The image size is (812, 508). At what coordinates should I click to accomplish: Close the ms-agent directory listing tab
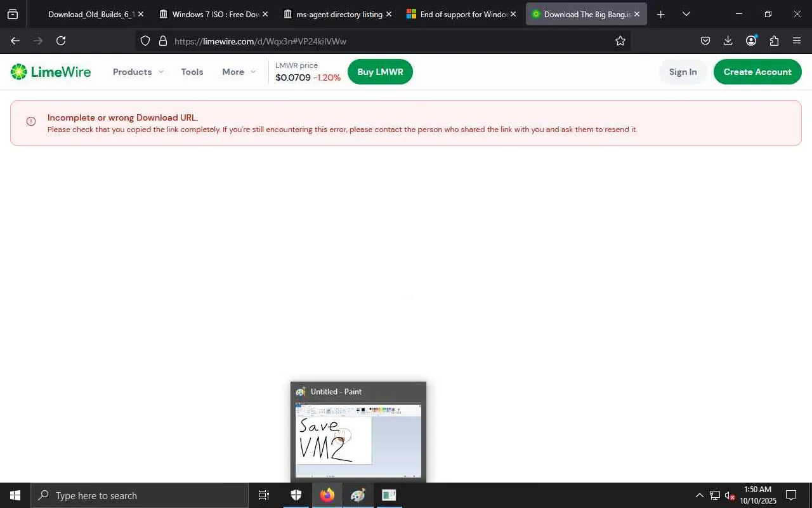pyautogui.click(x=388, y=14)
